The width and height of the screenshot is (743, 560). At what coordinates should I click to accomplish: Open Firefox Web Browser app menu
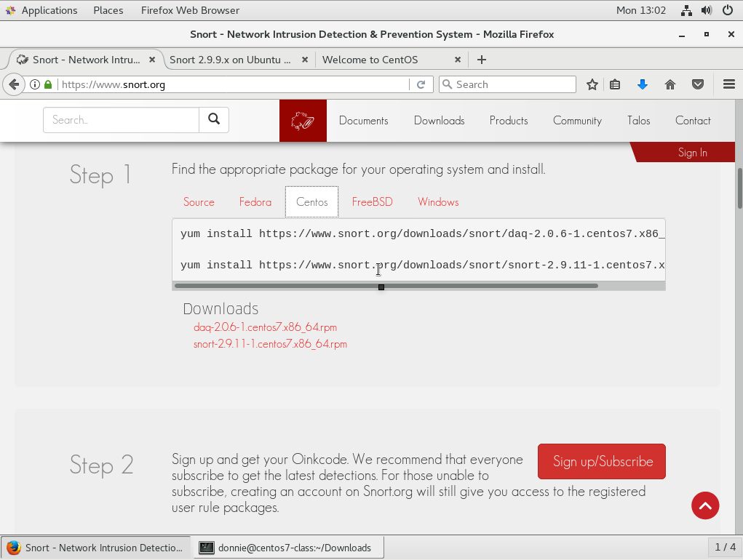190,10
